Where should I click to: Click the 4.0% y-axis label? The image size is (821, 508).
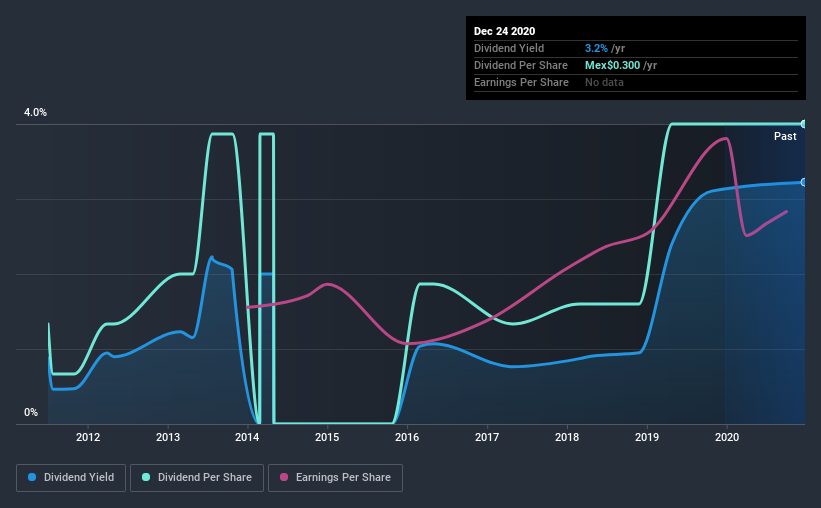[x=35, y=113]
